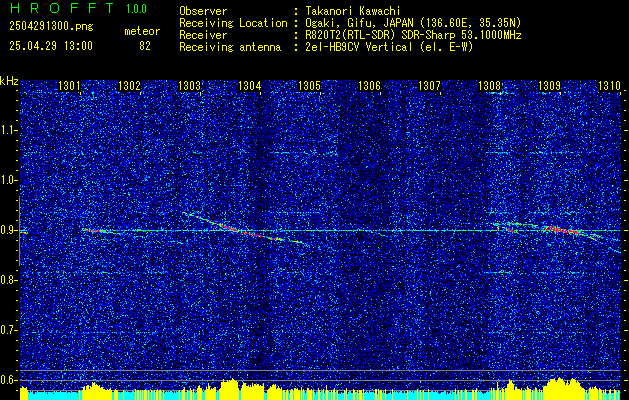629x400 pixels.
Task: Click the 1304 time marker
Action: (x=250, y=86)
